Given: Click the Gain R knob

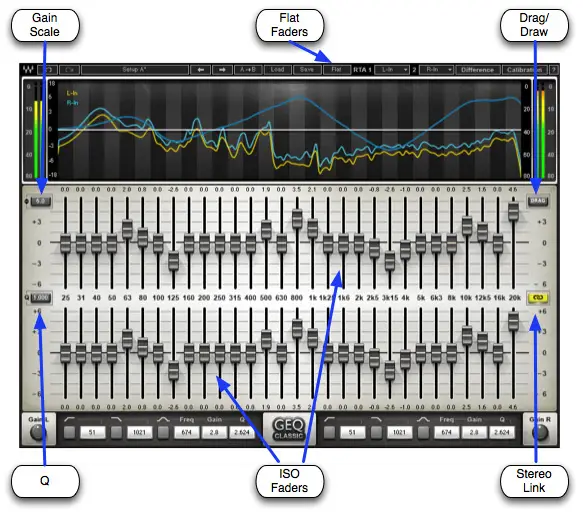Looking at the screenshot, I should 540,432.
